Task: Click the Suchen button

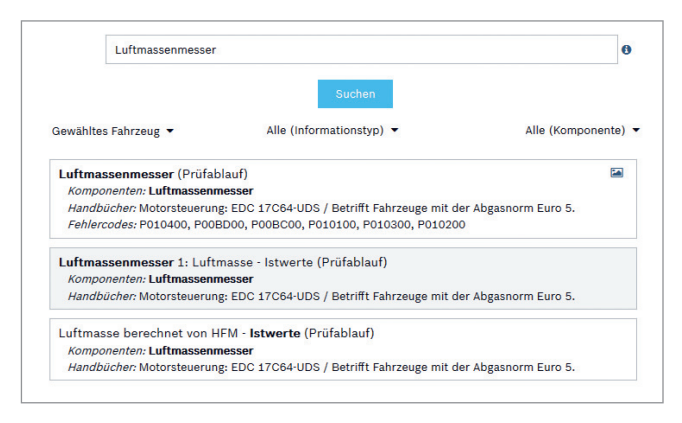Action: tap(355, 94)
